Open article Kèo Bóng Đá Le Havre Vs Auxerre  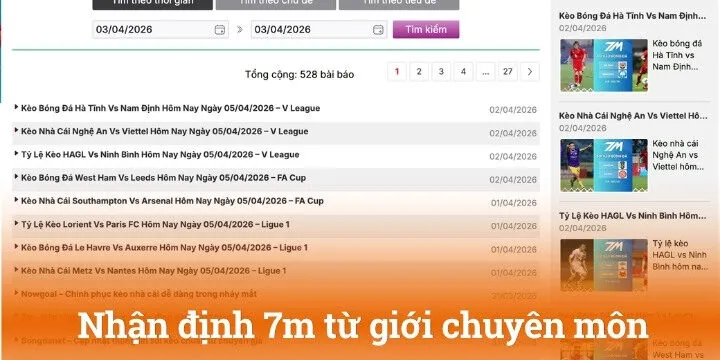164,248
